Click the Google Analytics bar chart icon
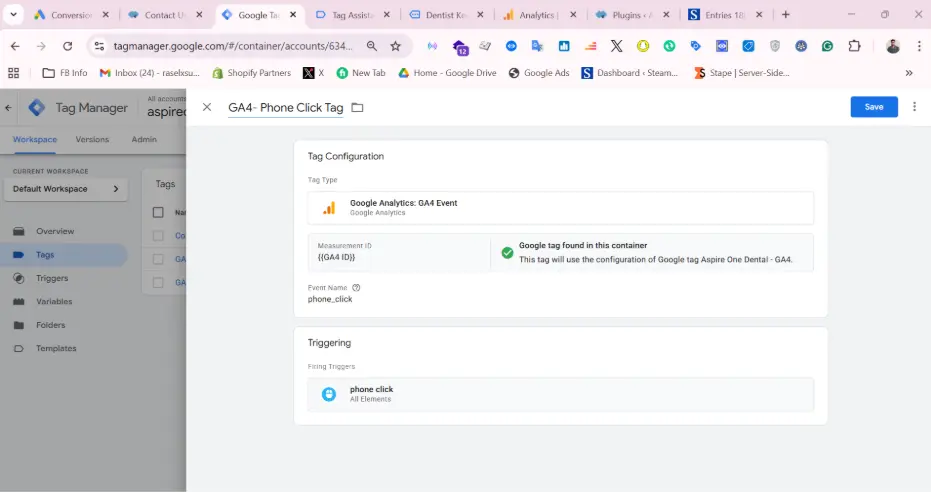Screen dimensions: 931x492 click(x=329, y=208)
